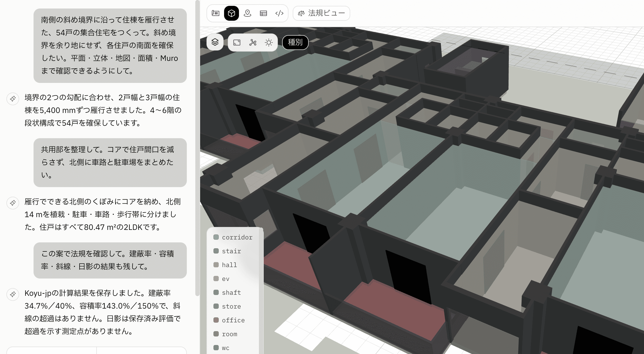
Task: Click the corridor legend color swatch
Action: point(216,237)
